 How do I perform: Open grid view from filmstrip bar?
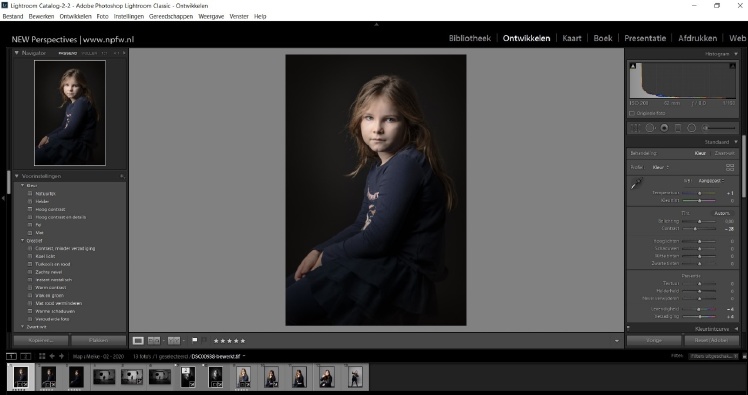click(x=42, y=356)
